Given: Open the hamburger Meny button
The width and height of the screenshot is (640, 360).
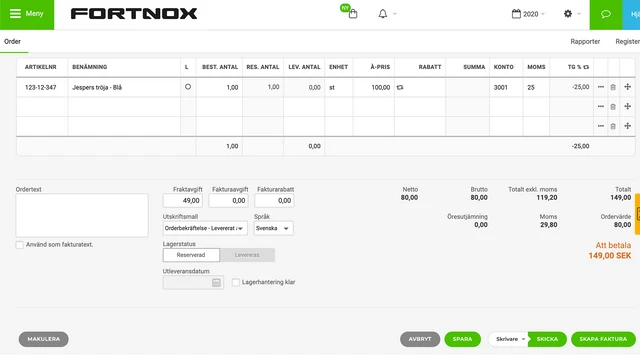Looking at the screenshot, I should (x=27, y=14).
